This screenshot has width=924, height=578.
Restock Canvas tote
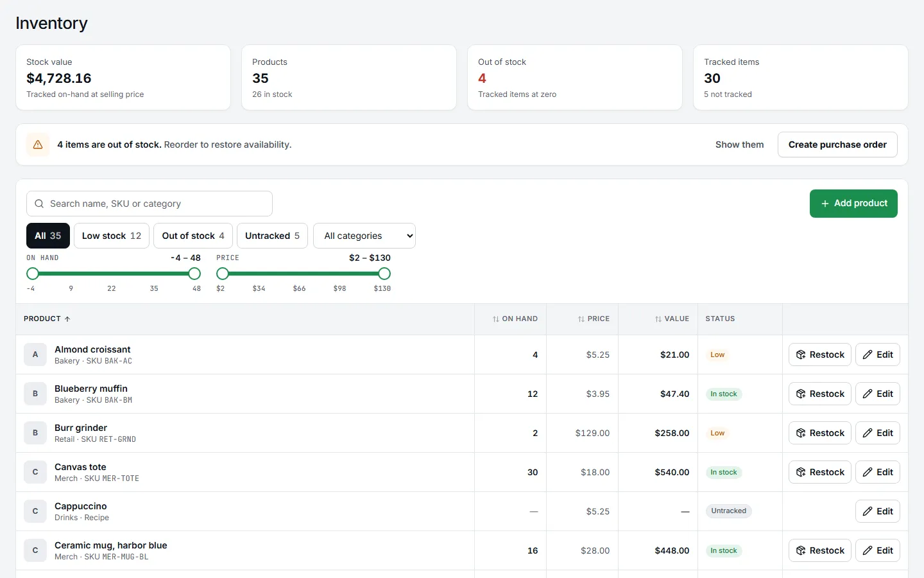click(x=820, y=472)
